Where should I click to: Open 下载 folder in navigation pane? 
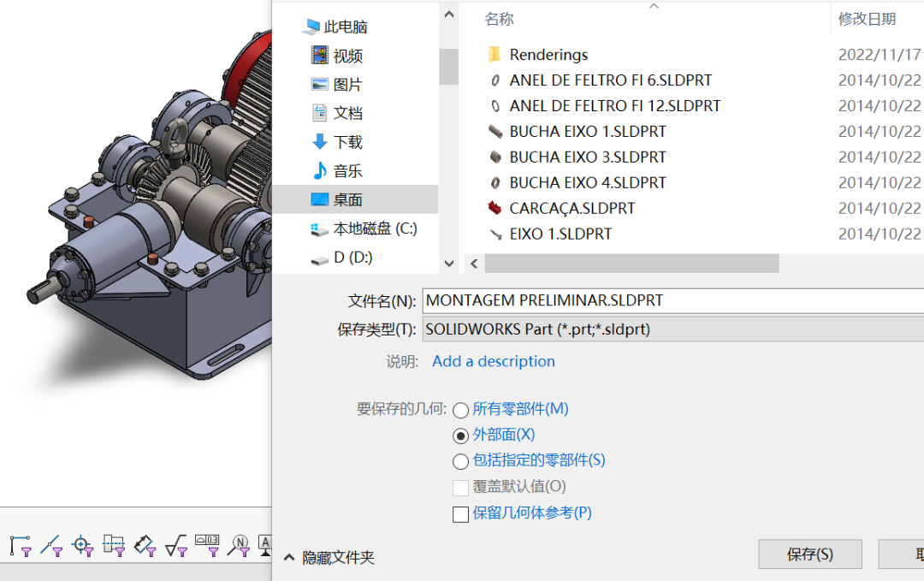pos(336,141)
